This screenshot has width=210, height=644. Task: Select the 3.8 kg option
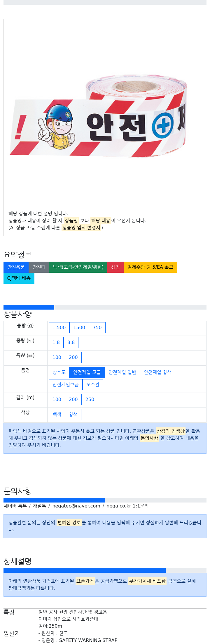coord(71,343)
